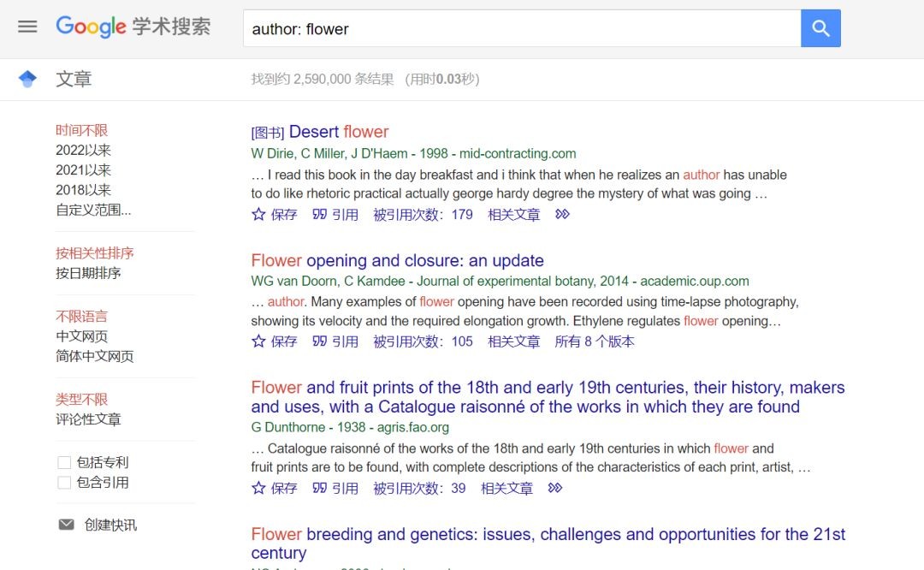924x570 pixels.
Task: Click the envelope create alert icon
Action: 66,525
